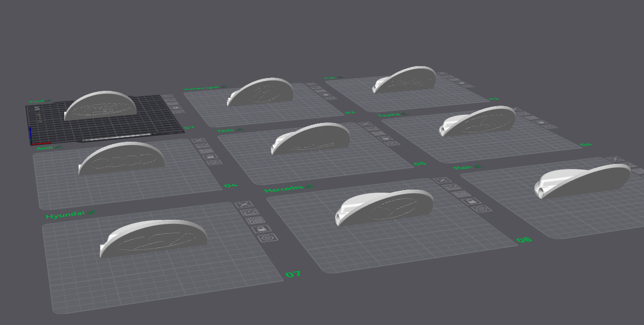644x325 pixels.
Task: Edit the Ford plate name
Action: (x=48, y=101)
